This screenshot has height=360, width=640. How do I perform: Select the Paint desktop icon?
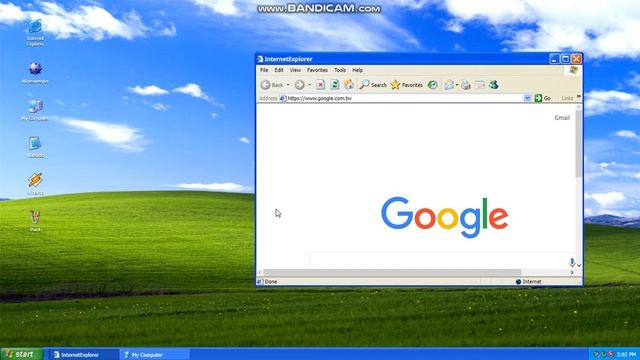[x=35, y=221]
